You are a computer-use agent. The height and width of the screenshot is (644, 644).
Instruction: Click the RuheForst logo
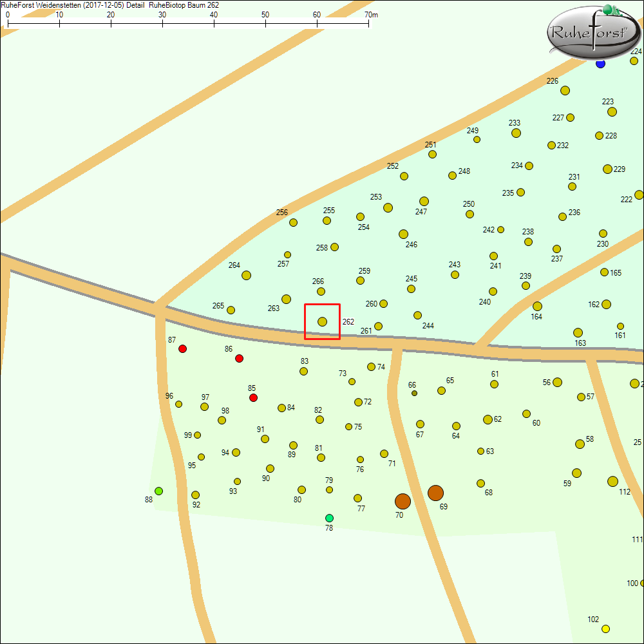pyautogui.click(x=593, y=32)
